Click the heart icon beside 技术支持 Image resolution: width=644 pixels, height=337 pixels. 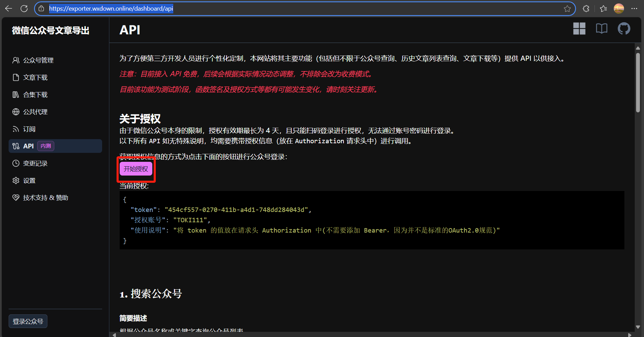pyautogui.click(x=16, y=198)
